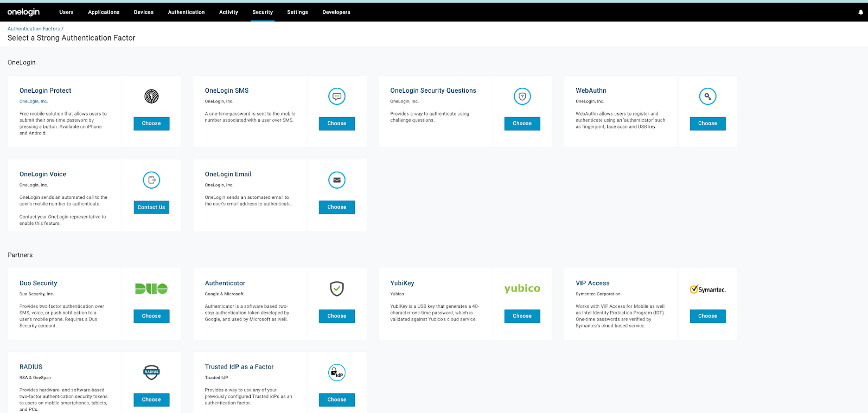The width and height of the screenshot is (868, 413).
Task: Click the OneLogin section heading
Action: coord(22,62)
